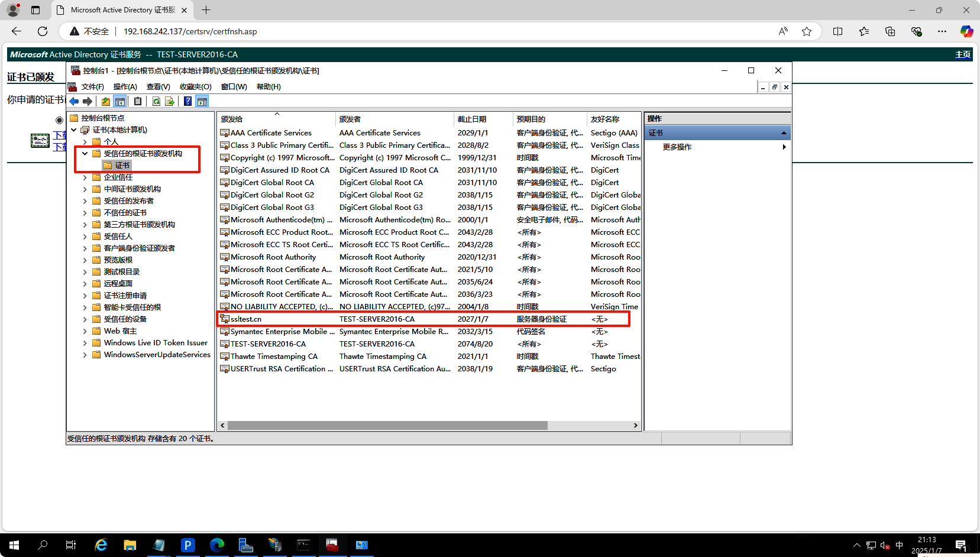Open the 操作(A) menu
Screen dimensions: 980x557
pyautogui.click(x=125, y=87)
